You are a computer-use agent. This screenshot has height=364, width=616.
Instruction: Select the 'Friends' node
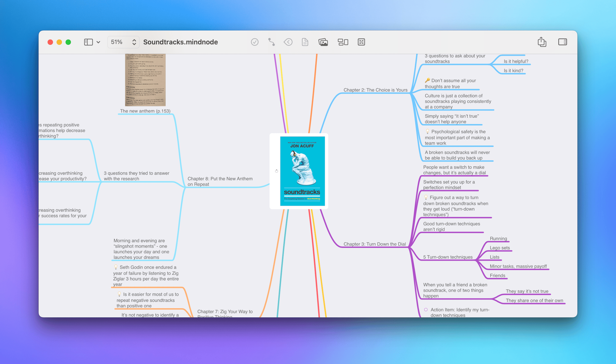pos(497,276)
